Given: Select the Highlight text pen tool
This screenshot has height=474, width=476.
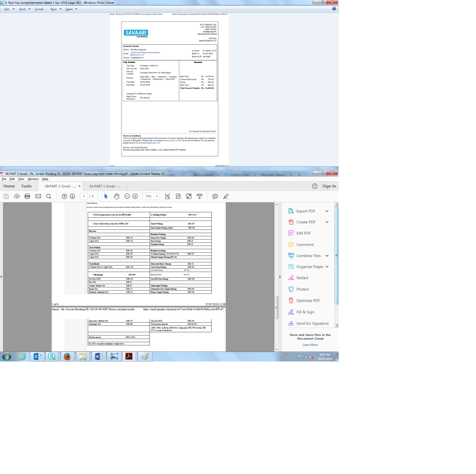Looking at the screenshot, I should (226, 196).
